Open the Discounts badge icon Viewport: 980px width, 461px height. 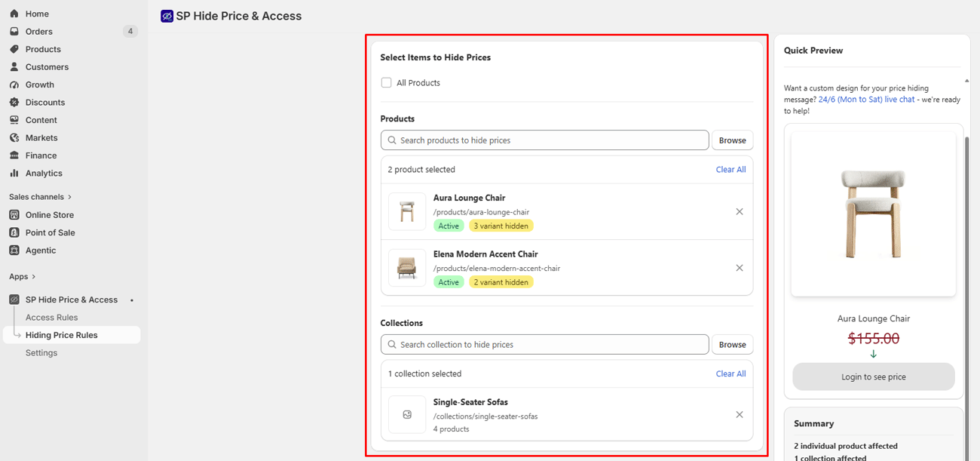14,103
